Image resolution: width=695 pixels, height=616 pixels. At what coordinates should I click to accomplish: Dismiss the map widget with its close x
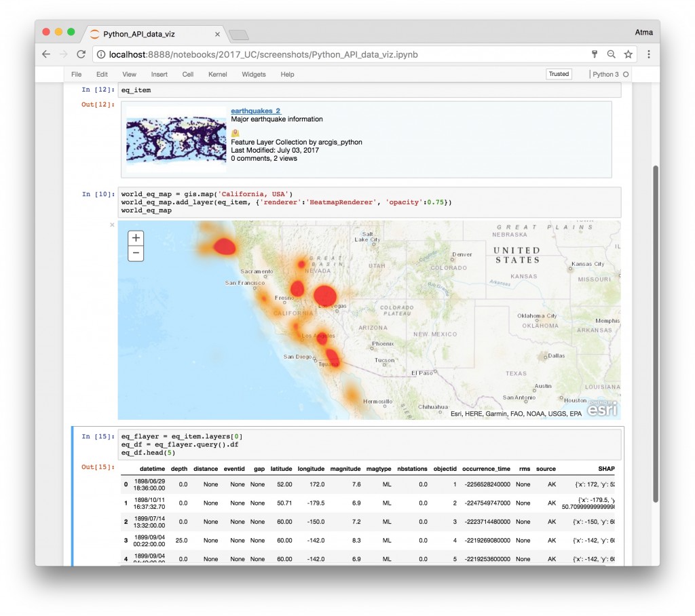click(x=112, y=225)
